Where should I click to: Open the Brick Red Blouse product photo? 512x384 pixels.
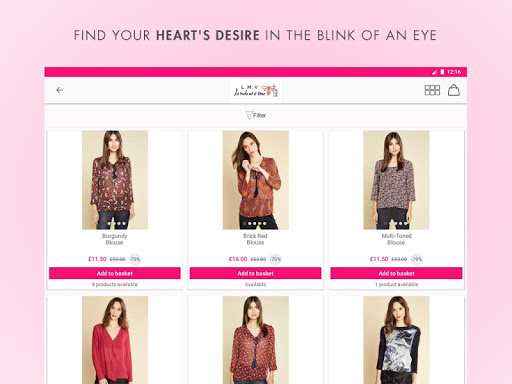(256, 180)
